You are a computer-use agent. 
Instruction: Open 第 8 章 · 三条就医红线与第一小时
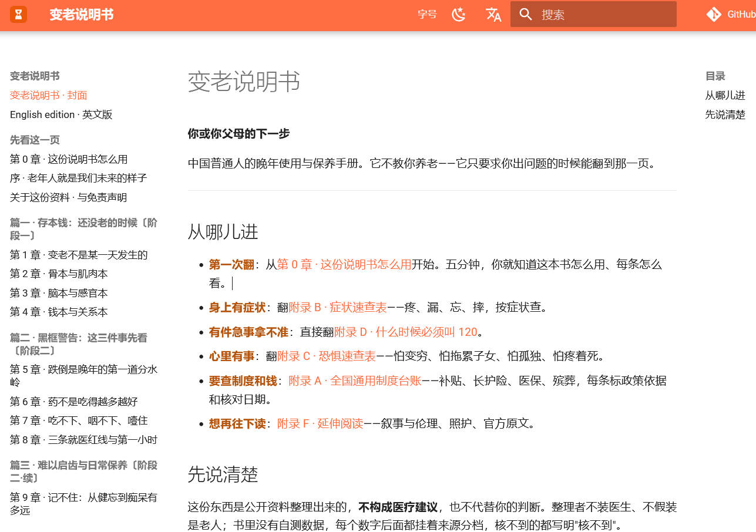point(84,439)
